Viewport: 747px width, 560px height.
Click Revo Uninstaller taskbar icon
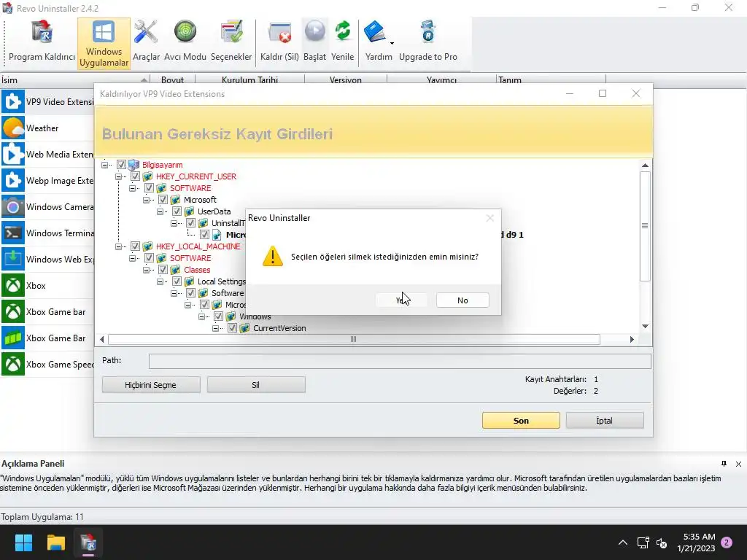(88, 542)
